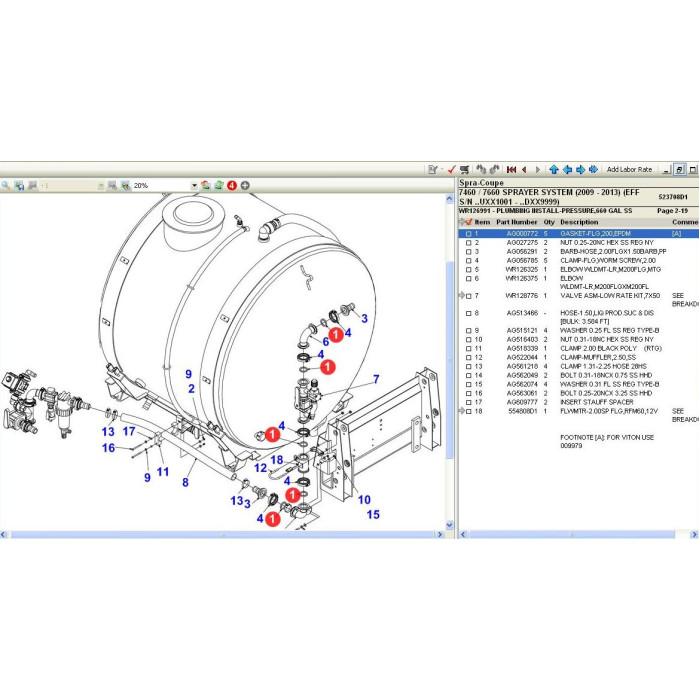Image resolution: width=700 pixels, height=700 pixels.
Task: Click the blue left arrow navigation icon
Action: coord(567,170)
